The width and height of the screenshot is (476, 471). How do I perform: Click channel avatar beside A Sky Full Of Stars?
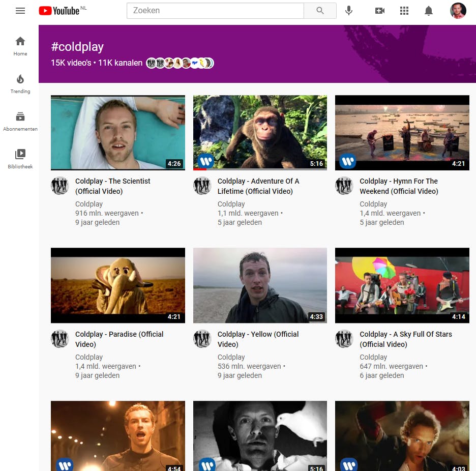[x=344, y=339]
